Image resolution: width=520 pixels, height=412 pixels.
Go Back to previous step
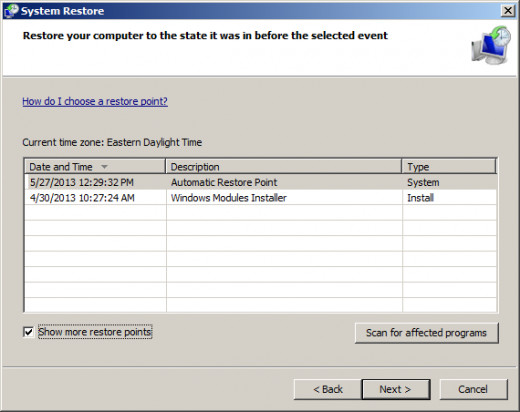pyautogui.click(x=328, y=389)
